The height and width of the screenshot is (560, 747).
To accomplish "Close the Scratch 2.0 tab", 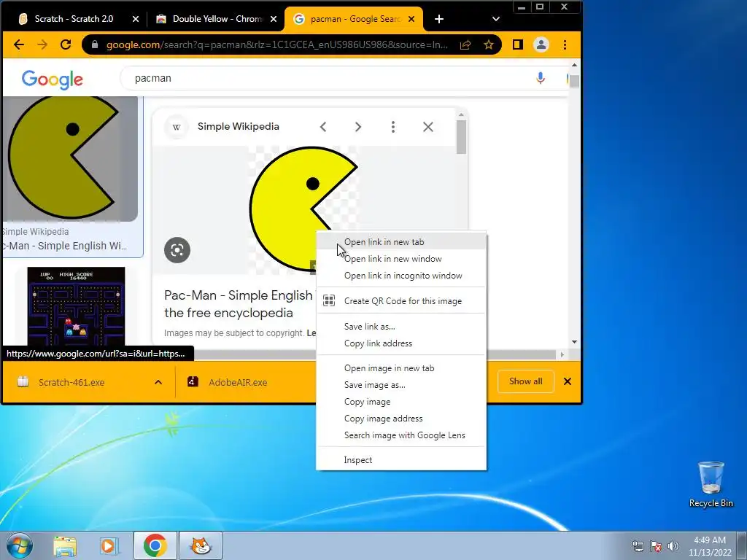I will (x=135, y=19).
